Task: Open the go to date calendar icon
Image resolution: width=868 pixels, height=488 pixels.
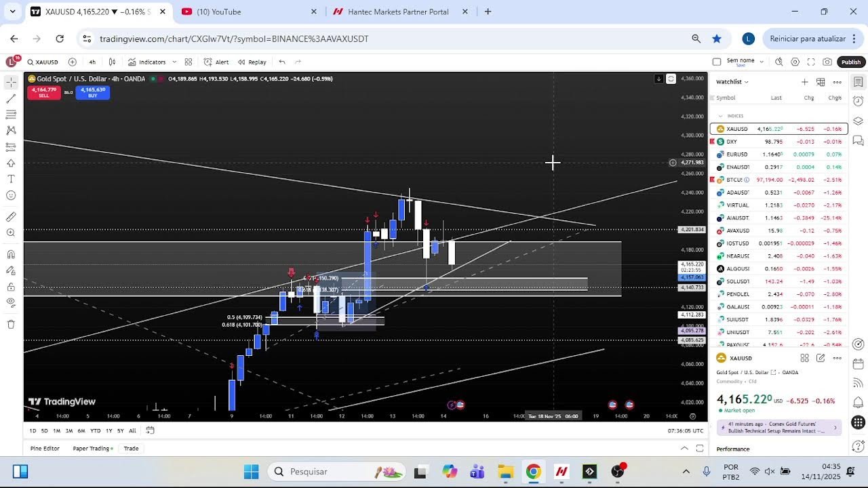Action: coord(150,430)
